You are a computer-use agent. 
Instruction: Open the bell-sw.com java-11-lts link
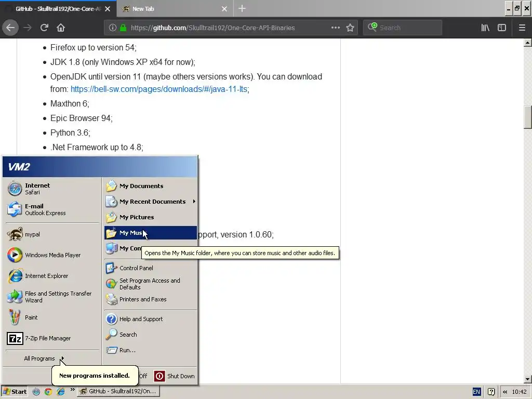(x=159, y=89)
